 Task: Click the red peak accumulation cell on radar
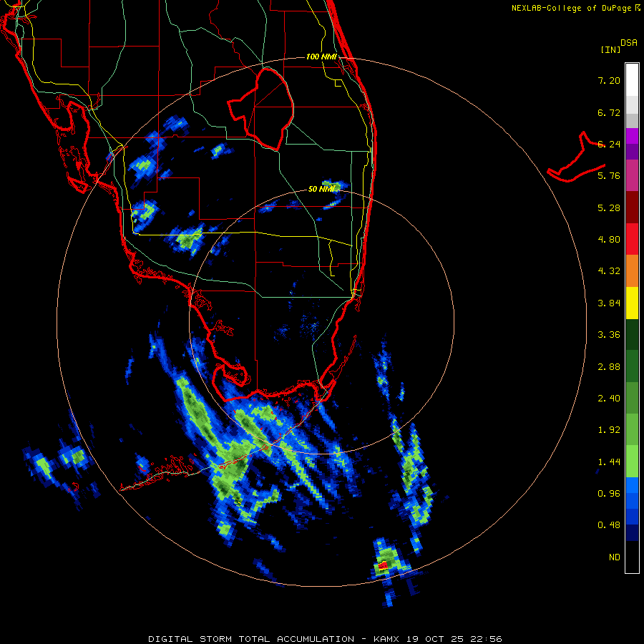coord(383,566)
